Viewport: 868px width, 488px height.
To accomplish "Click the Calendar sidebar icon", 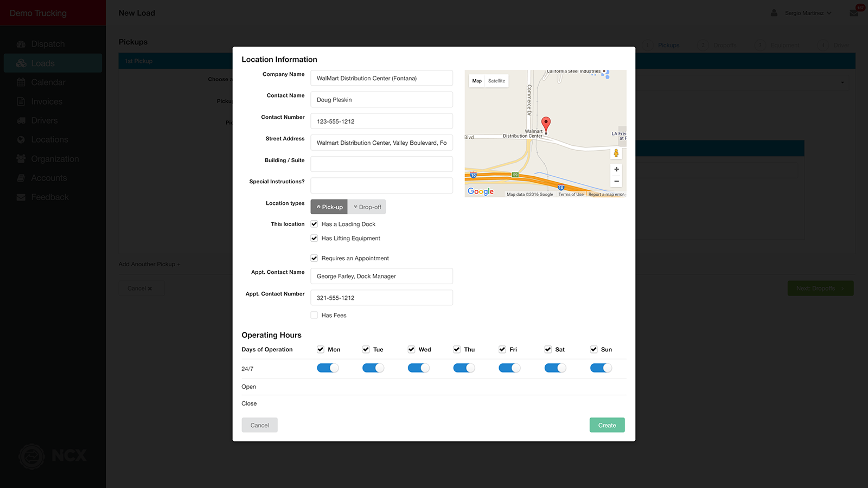I will [x=21, y=82].
